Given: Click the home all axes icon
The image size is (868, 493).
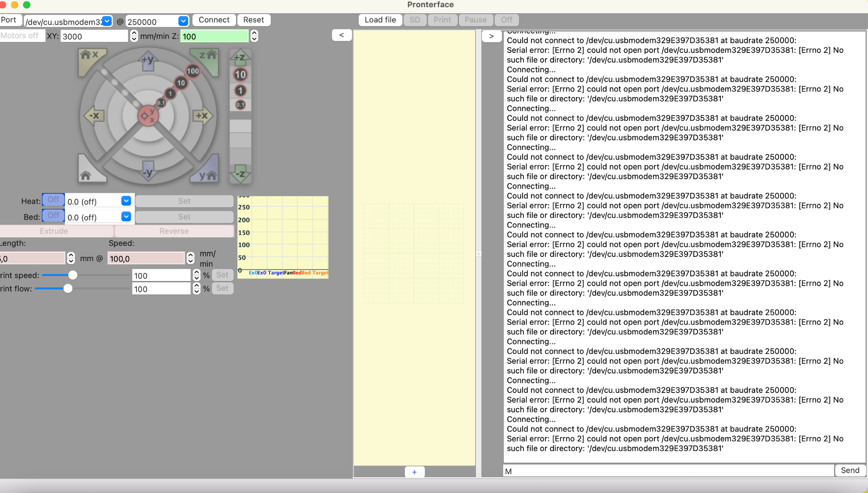Looking at the screenshot, I should click(x=87, y=174).
